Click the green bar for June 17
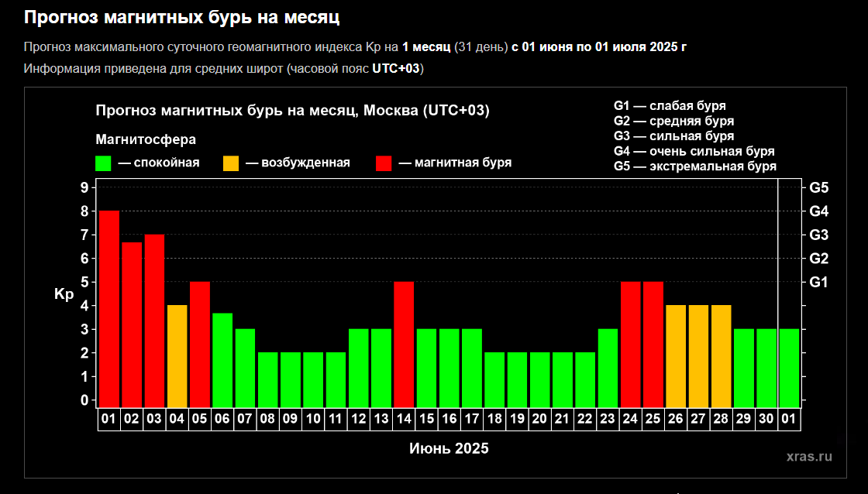The height and width of the screenshot is (494, 868). [472, 369]
